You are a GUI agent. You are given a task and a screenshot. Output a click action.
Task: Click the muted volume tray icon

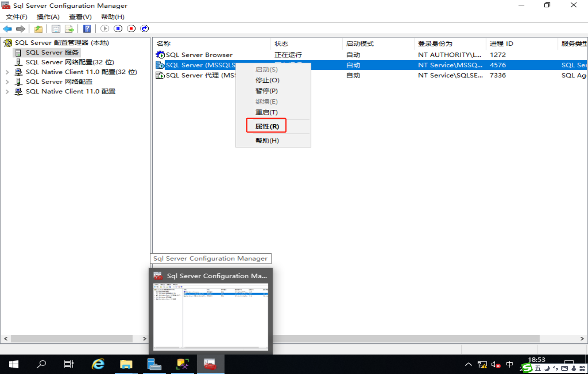click(x=496, y=365)
